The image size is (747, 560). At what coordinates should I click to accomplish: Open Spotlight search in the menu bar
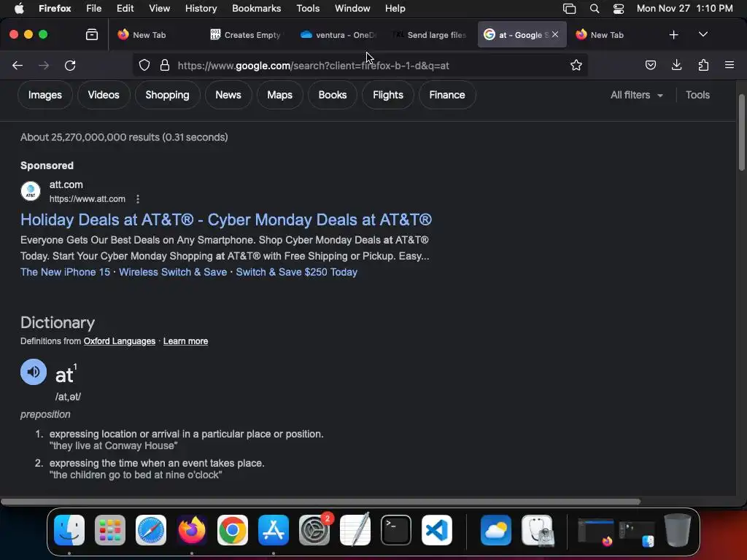[595, 9]
